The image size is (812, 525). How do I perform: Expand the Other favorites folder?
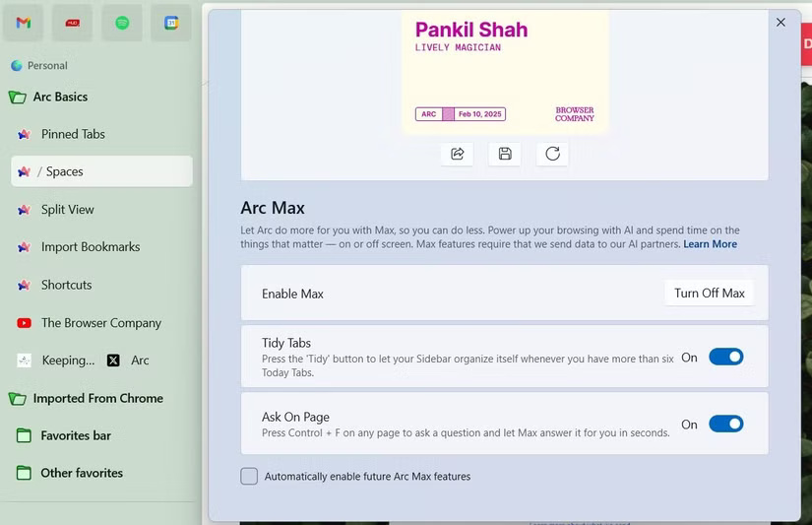click(x=70, y=473)
